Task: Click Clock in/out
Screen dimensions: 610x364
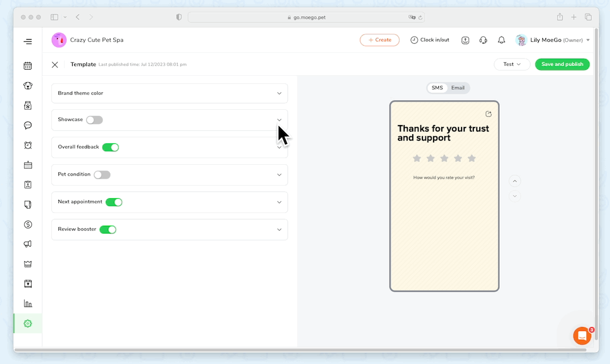Action: tap(430, 40)
